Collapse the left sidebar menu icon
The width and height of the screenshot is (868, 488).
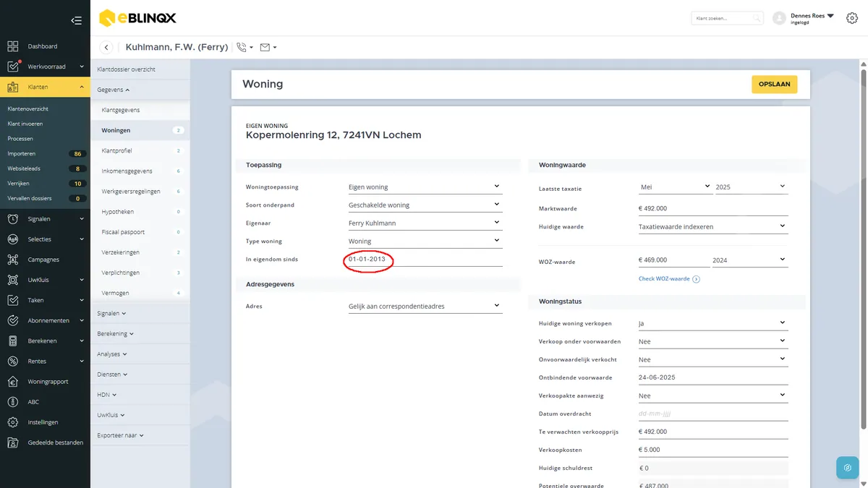click(x=76, y=20)
